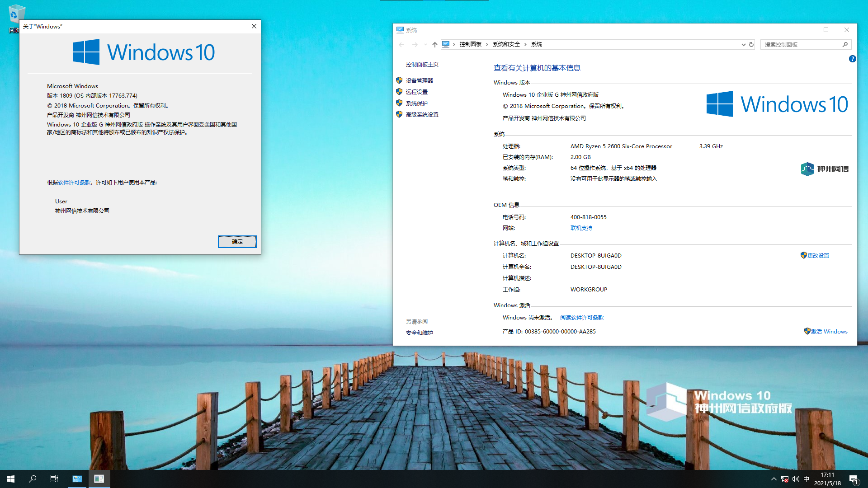
Task: Show hidden tray icons chevron
Action: (774, 479)
